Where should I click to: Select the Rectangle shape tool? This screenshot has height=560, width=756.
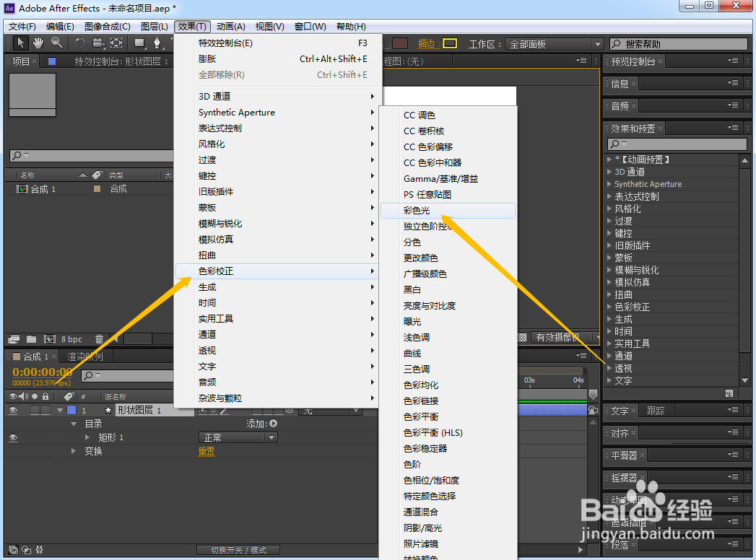140,43
